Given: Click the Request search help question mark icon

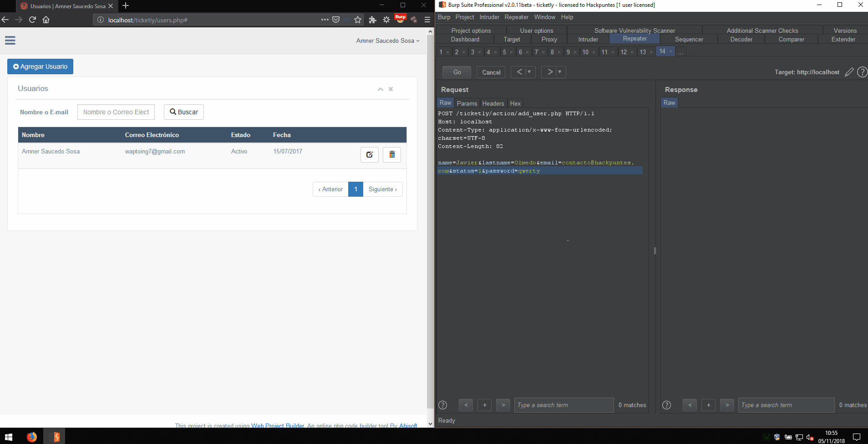Looking at the screenshot, I should point(442,405).
